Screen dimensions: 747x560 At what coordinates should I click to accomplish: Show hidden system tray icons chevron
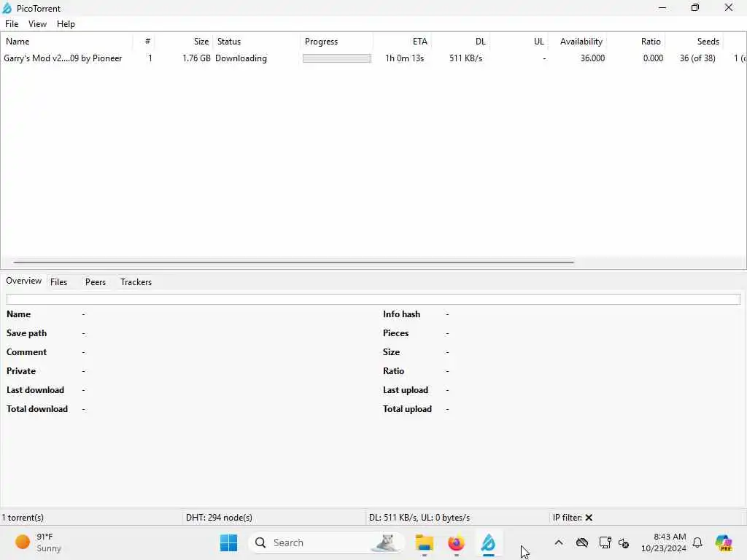click(559, 542)
